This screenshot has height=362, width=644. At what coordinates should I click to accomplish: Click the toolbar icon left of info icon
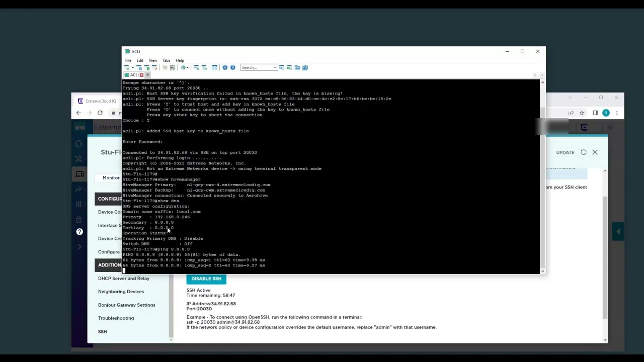[x=214, y=67]
